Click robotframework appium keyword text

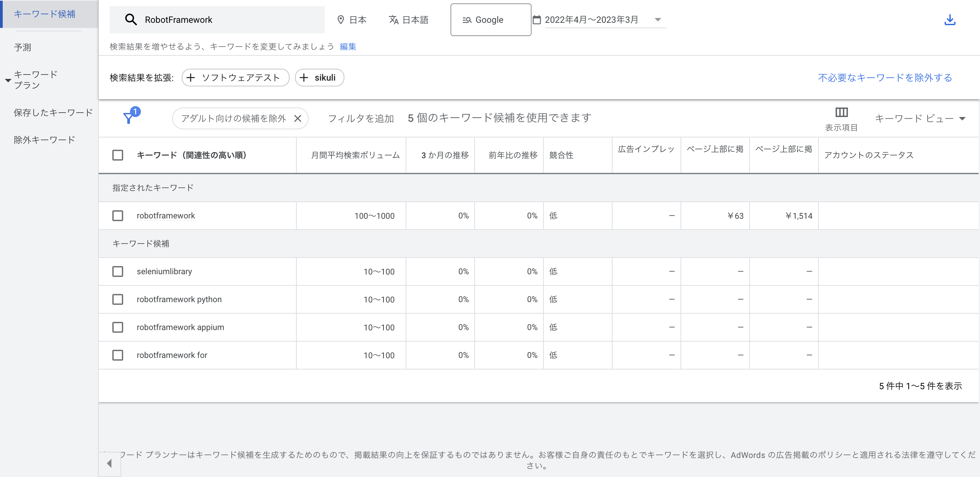pyautogui.click(x=180, y=327)
